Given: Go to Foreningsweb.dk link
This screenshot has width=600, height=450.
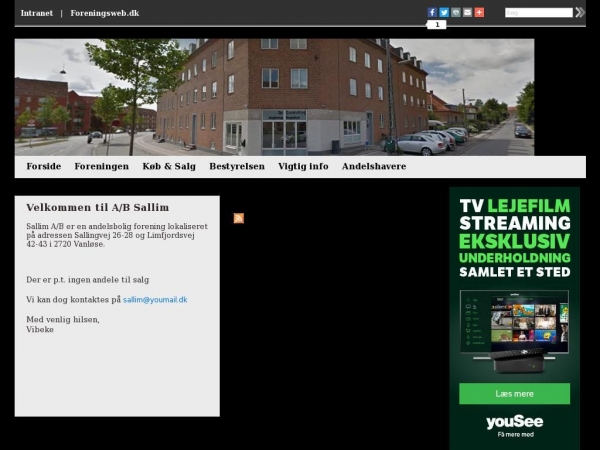Looking at the screenshot, I should pyautogui.click(x=104, y=13).
